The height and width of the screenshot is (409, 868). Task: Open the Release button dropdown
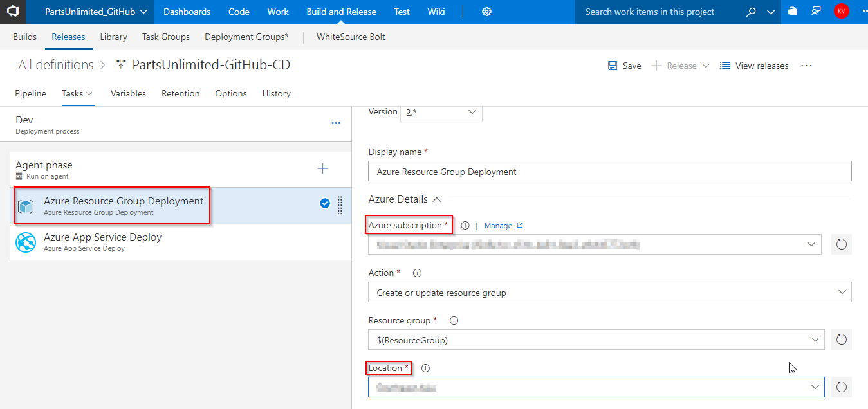click(706, 66)
